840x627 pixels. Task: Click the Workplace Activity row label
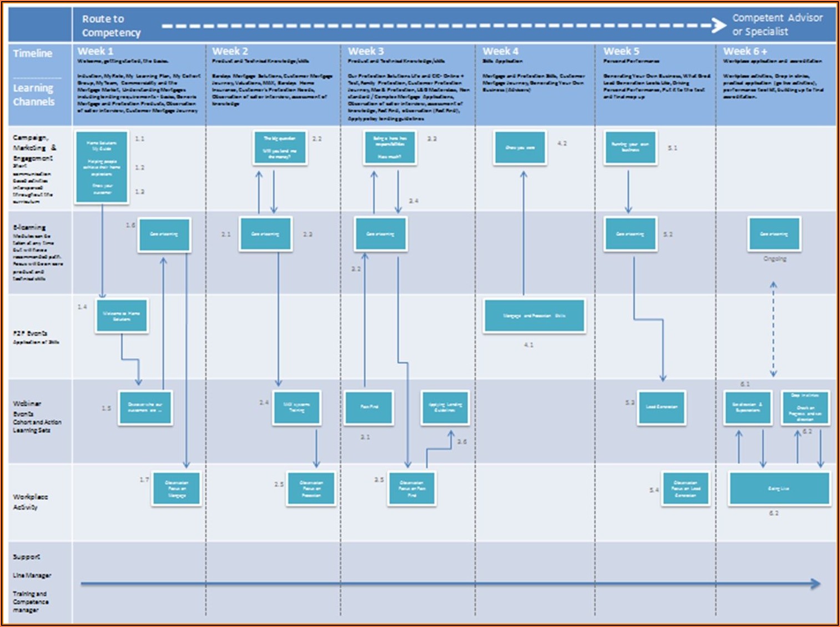31,501
